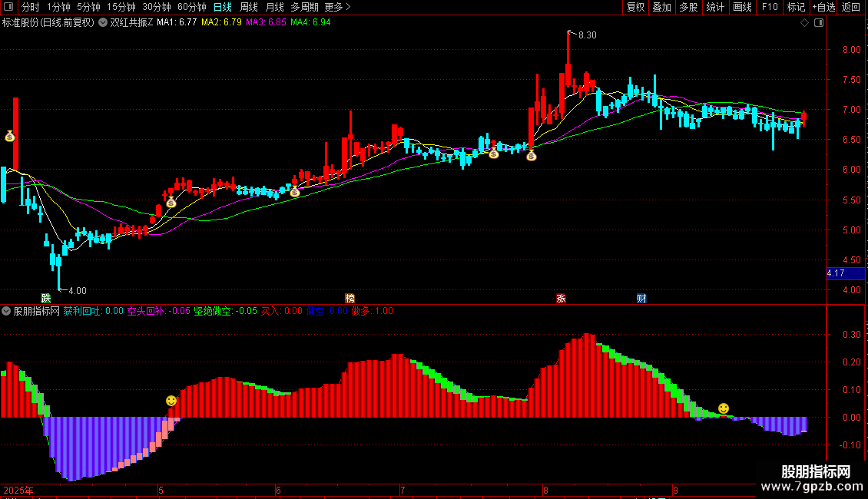Activate the 画线 drawing tools
The height and width of the screenshot is (499, 868).
pyautogui.click(x=742, y=7)
